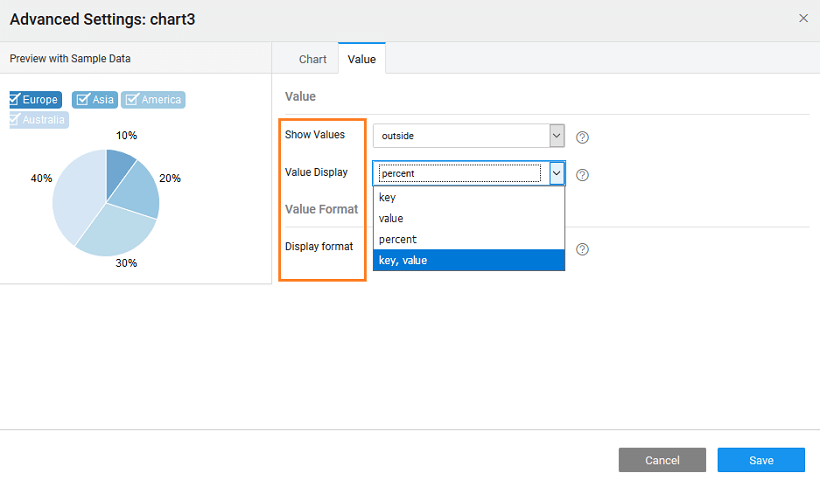Click the Save button
Image resolution: width=820 pixels, height=487 pixels.
point(760,460)
